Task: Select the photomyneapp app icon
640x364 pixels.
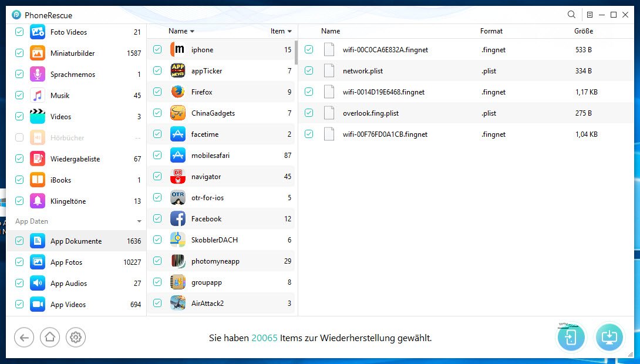Action: (x=178, y=261)
